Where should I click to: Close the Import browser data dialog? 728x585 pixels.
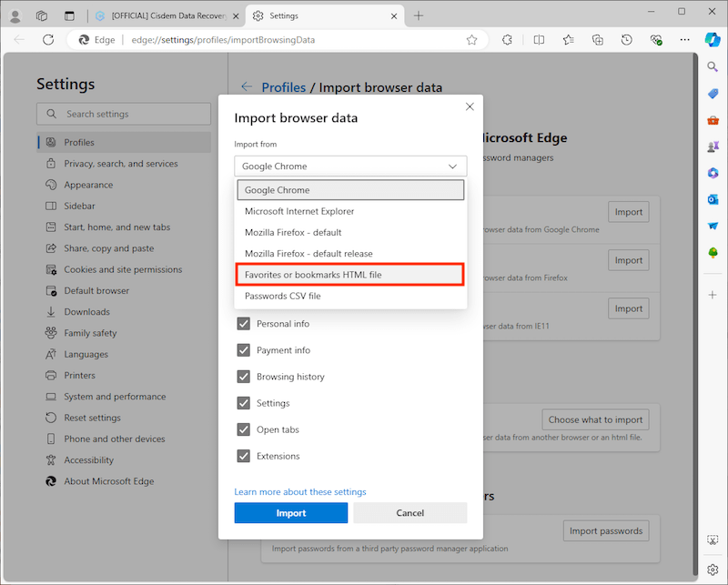pyautogui.click(x=470, y=106)
